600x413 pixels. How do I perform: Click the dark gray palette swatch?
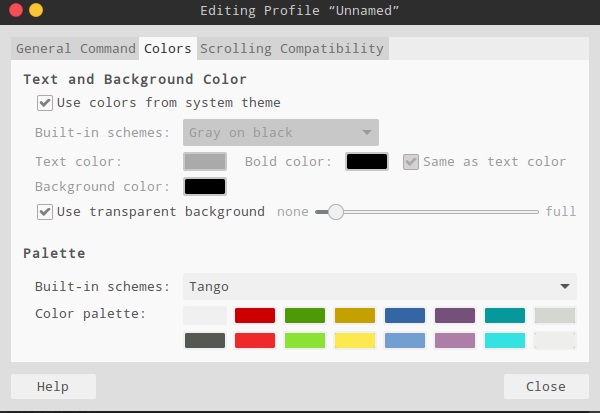(205, 340)
